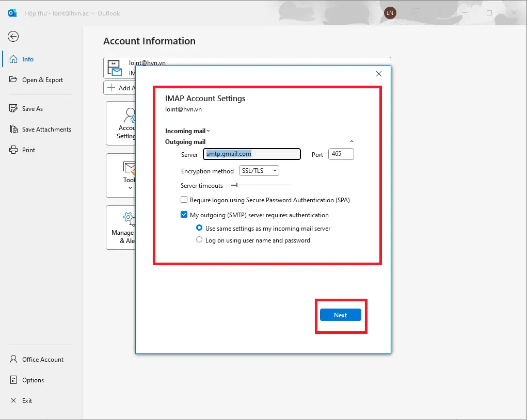
Task: Click the Exit X icon
Action: pos(13,400)
